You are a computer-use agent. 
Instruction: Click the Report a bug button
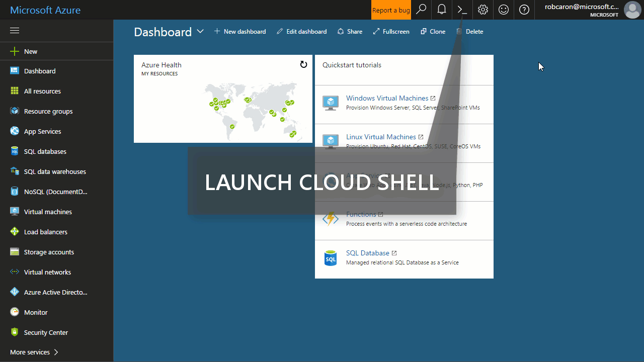pyautogui.click(x=391, y=10)
